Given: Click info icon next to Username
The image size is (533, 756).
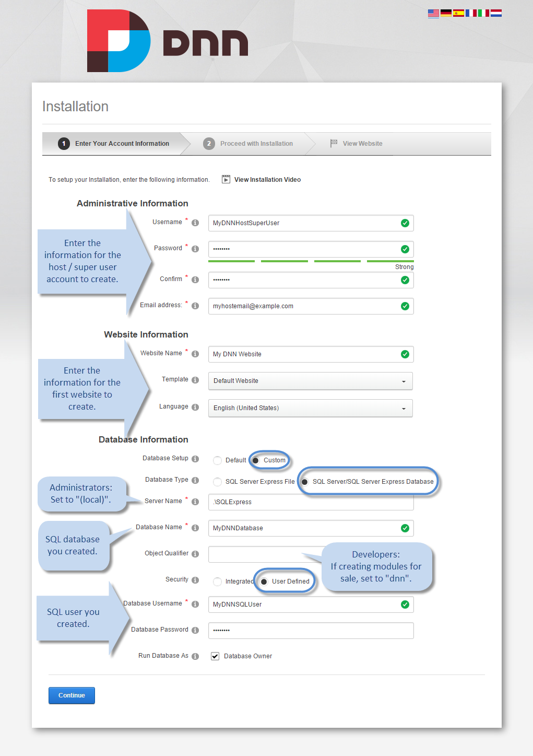Looking at the screenshot, I should (x=195, y=223).
